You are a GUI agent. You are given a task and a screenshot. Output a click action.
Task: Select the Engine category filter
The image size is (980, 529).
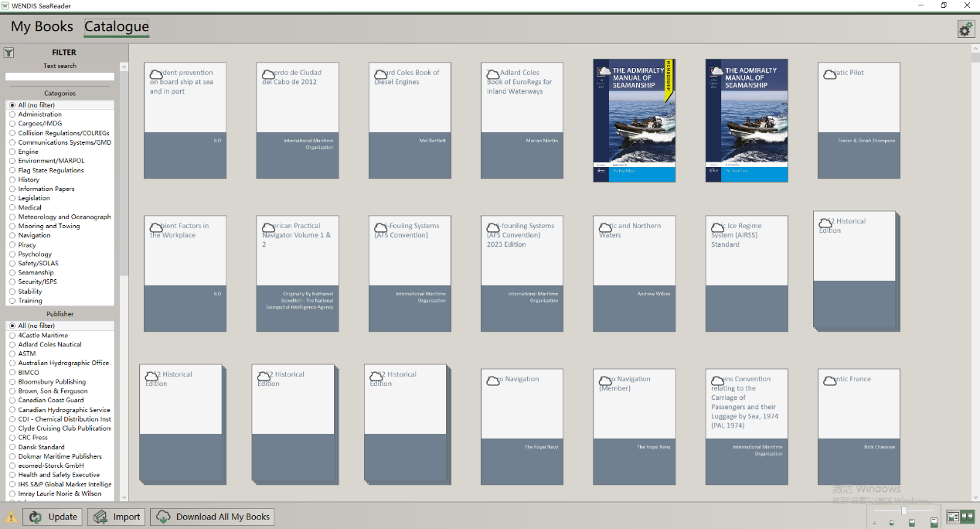coord(12,152)
